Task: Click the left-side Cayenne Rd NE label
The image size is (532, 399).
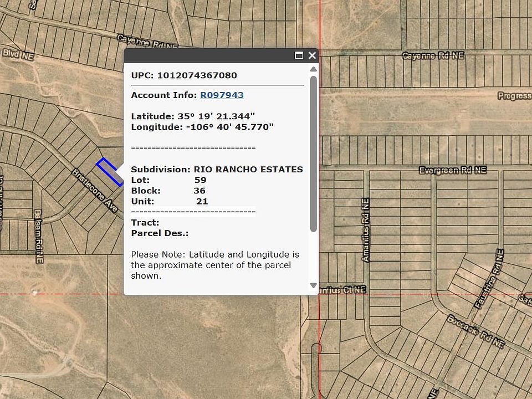Action: 147,42
